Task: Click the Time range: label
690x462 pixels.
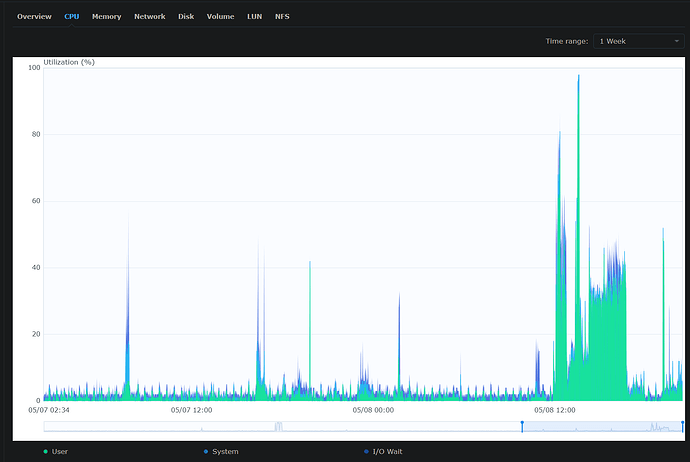Action: 567,41
